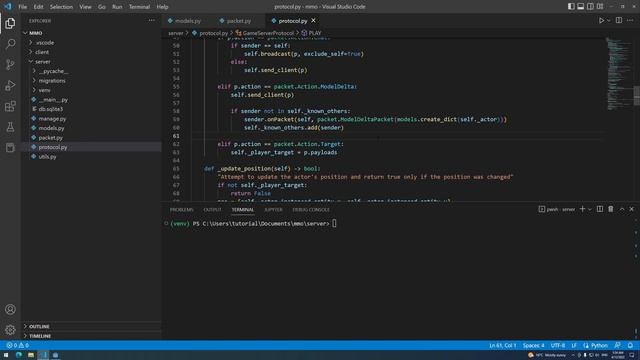Split the editor to the right
The width and height of the screenshot is (640, 360).
(x=619, y=20)
